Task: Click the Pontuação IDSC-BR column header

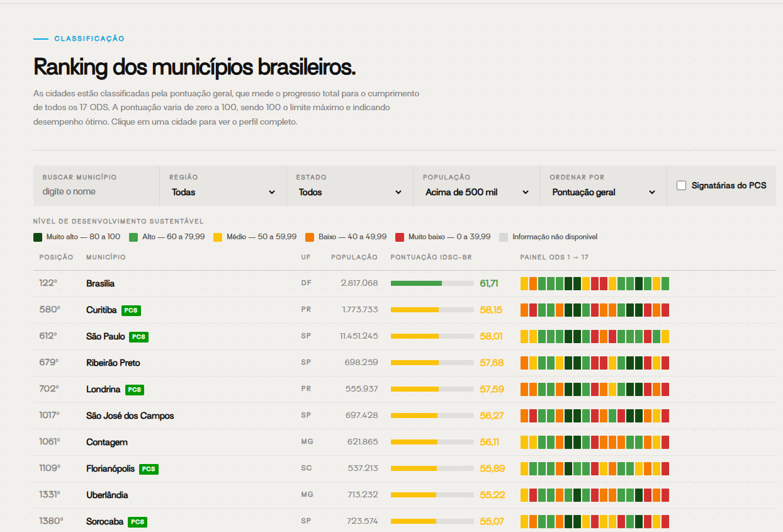Action: 431,258
